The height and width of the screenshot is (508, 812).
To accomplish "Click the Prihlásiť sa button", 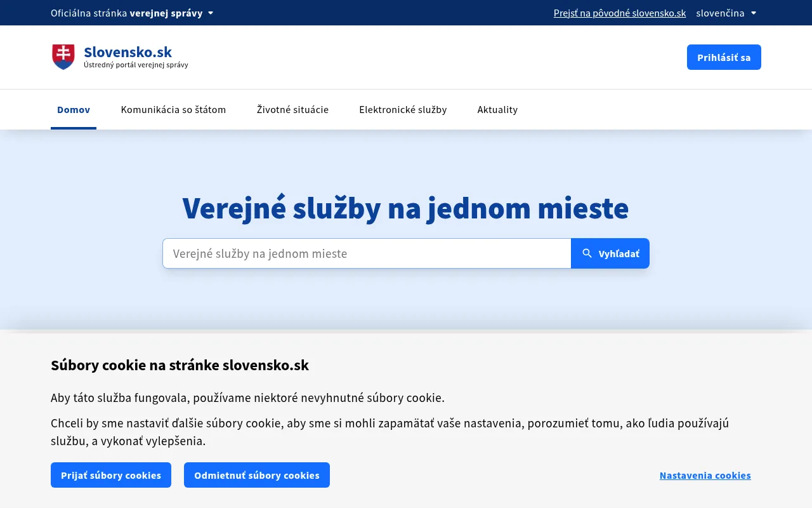I will click(724, 57).
